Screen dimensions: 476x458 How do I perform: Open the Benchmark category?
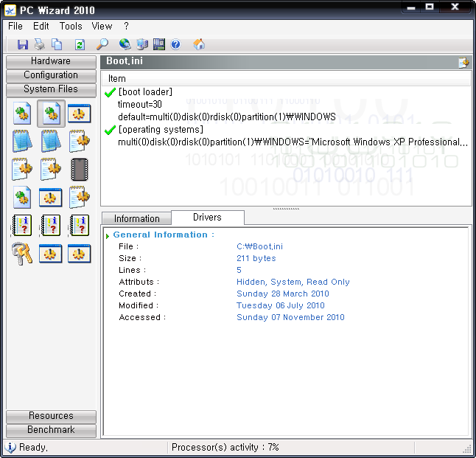(x=51, y=430)
